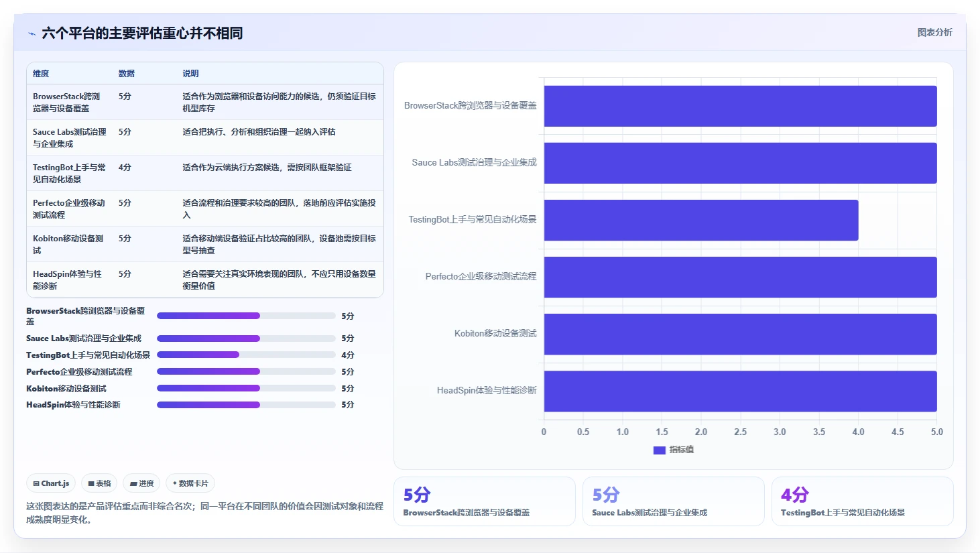Click the chart axis label Kobiton移动设备测试
Viewport: 980px width, 553px height.
click(495, 334)
